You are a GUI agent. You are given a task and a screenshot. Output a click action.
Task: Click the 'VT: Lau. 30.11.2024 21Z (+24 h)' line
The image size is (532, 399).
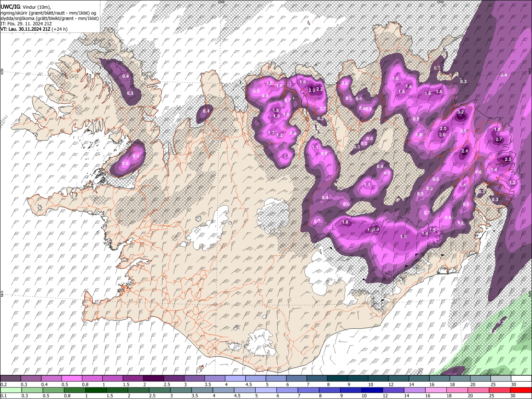[34, 29]
